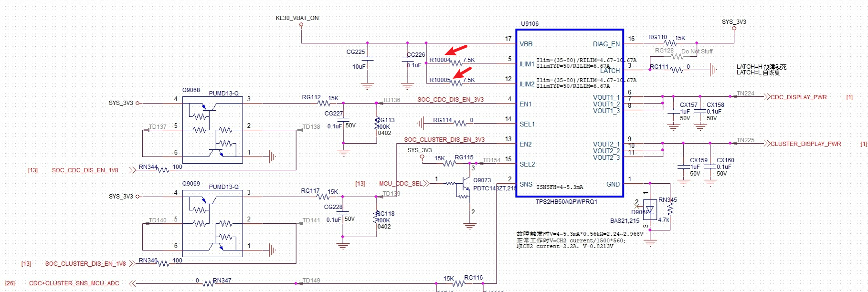
Task: Click the SNS pin name on U9106
Action: 526,184
